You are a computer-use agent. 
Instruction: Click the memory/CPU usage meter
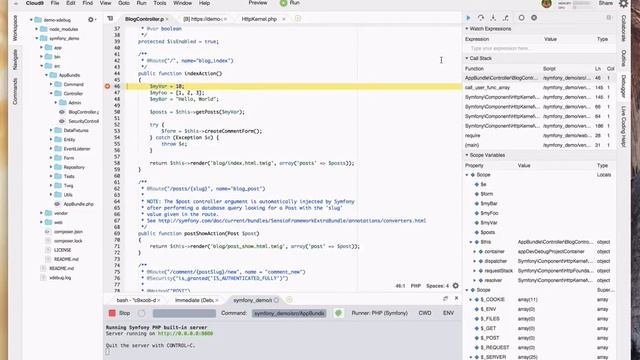tap(575, 4)
